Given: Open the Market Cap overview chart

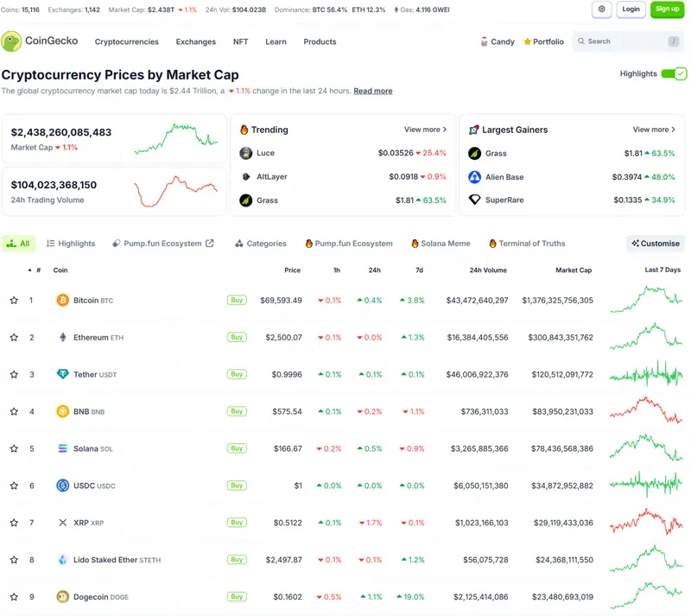Looking at the screenshot, I should (x=176, y=139).
